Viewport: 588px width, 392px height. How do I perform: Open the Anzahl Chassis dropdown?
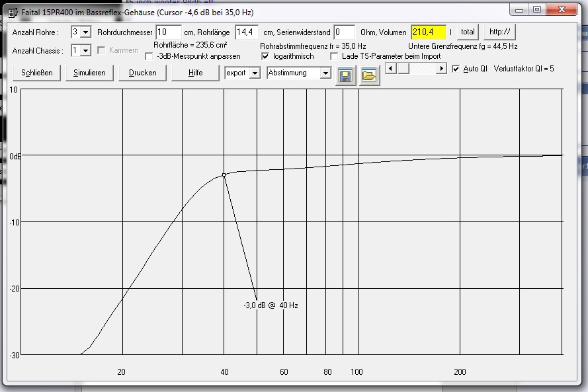(x=86, y=50)
